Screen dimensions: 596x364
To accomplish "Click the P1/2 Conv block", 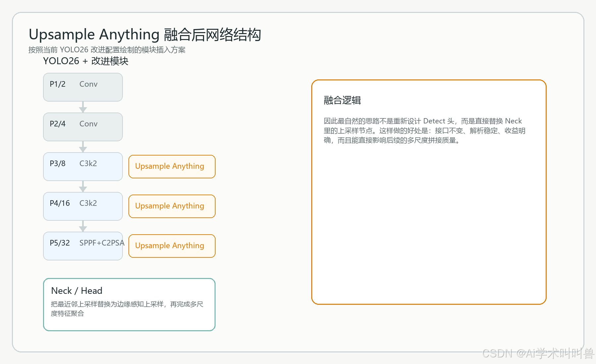I will tap(83, 87).
